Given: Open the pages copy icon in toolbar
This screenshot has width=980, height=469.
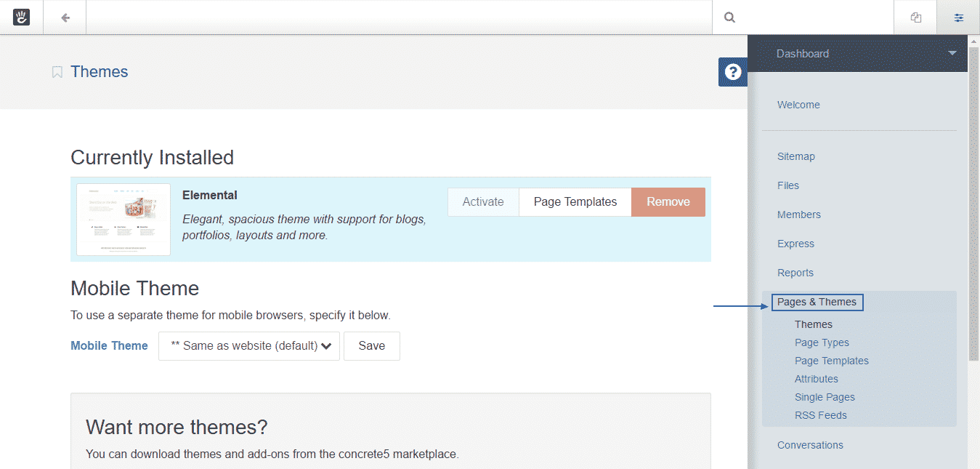Looking at the screenshot, I should pos(915,17).
